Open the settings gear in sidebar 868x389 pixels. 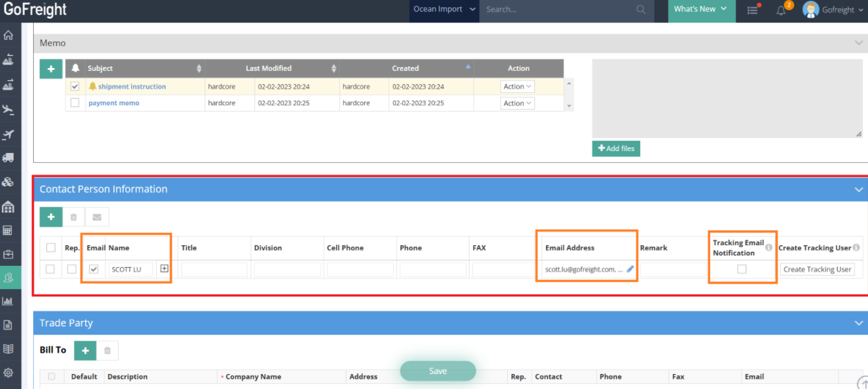click(x=8, y=373)
